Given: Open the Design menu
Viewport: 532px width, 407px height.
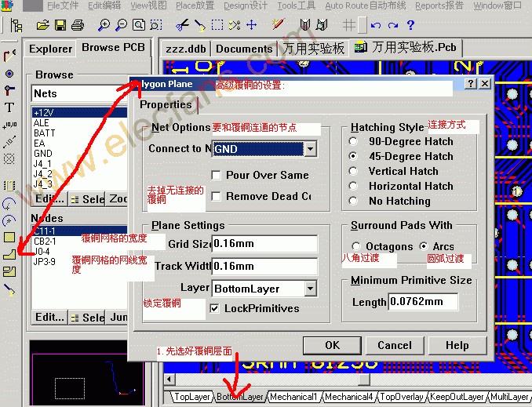Looking at the screenshot, I should pos(245,5).
